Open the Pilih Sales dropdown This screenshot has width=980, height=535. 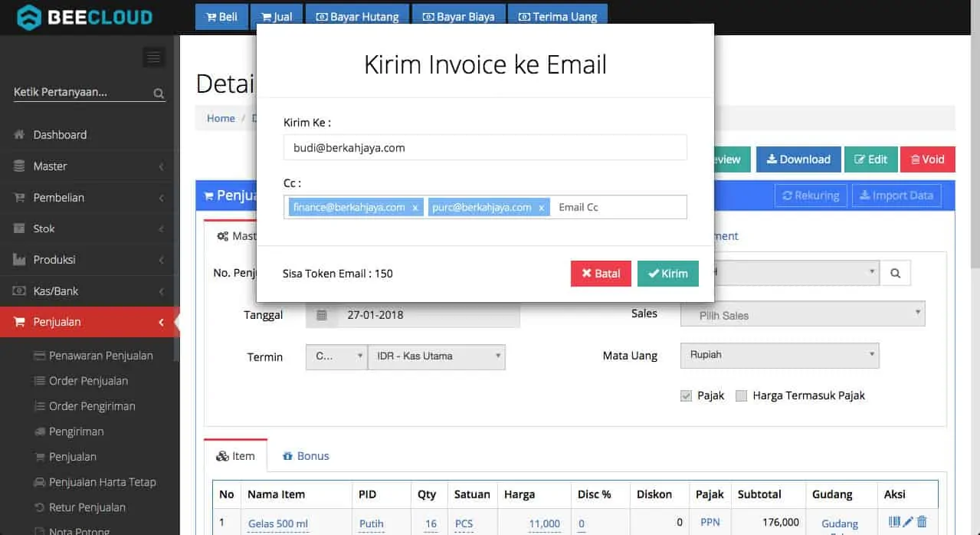click(803, 314)
